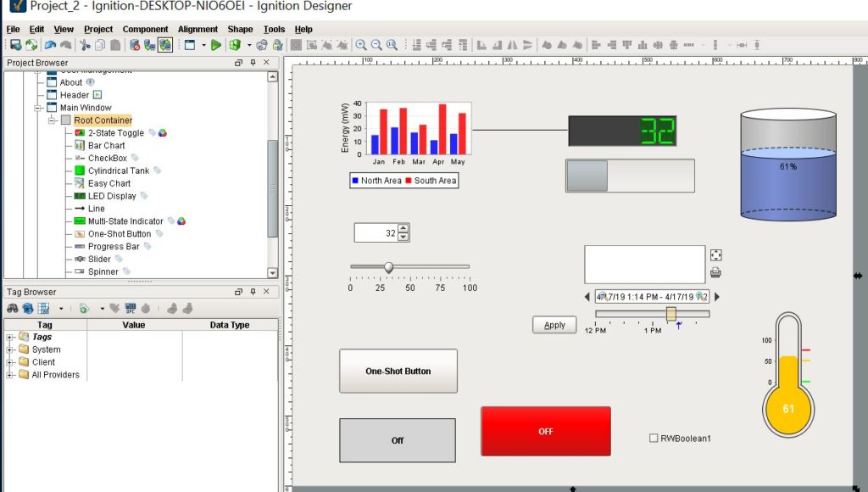Open the Tag Browser search binoculars icon
The height and width of the screenshot is (492, 868).
tap(14, 307)
